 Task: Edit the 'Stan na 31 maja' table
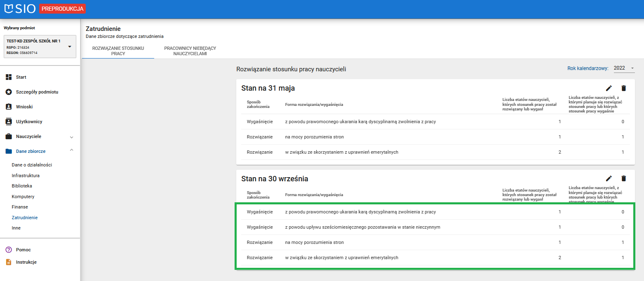point(609,88)
